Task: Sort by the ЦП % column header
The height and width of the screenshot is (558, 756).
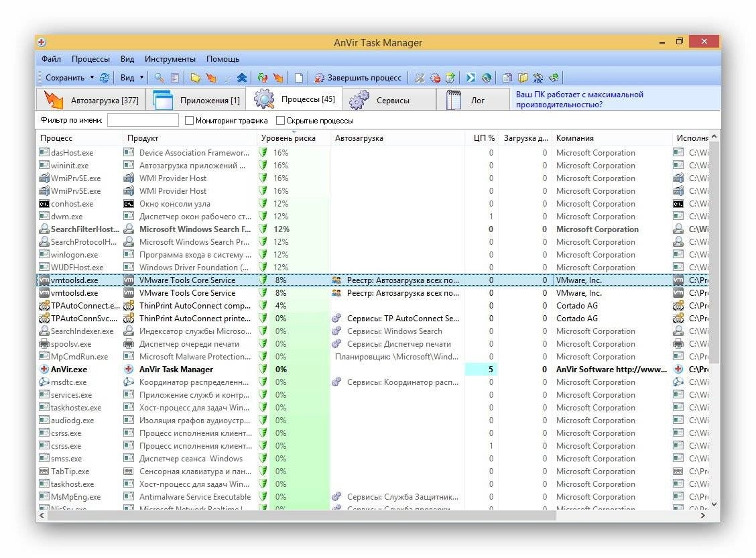Action: [482, 138]
